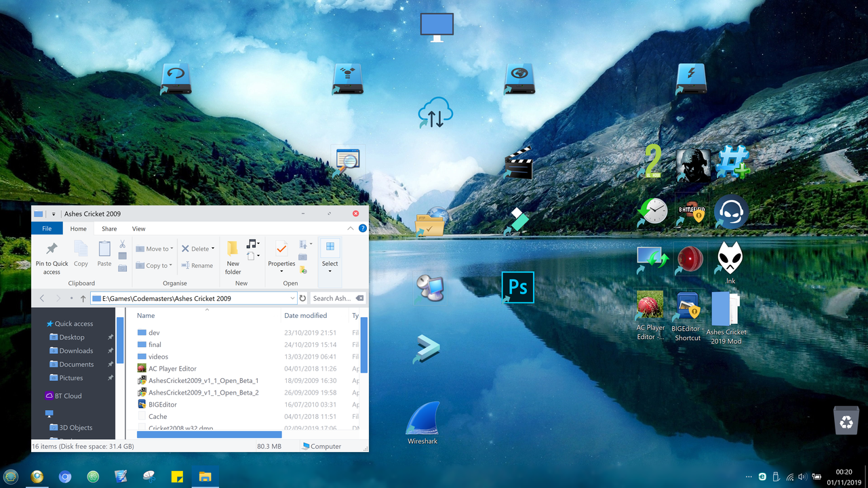868x488 pixels.
Task: Open the blue monitor desktop icon
Action: 436,28
